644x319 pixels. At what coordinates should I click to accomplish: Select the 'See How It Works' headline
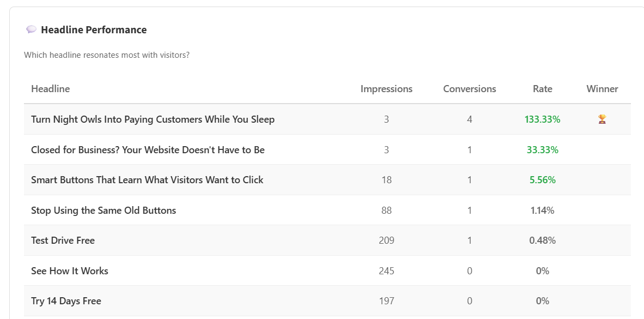click(x=70, y=271)
